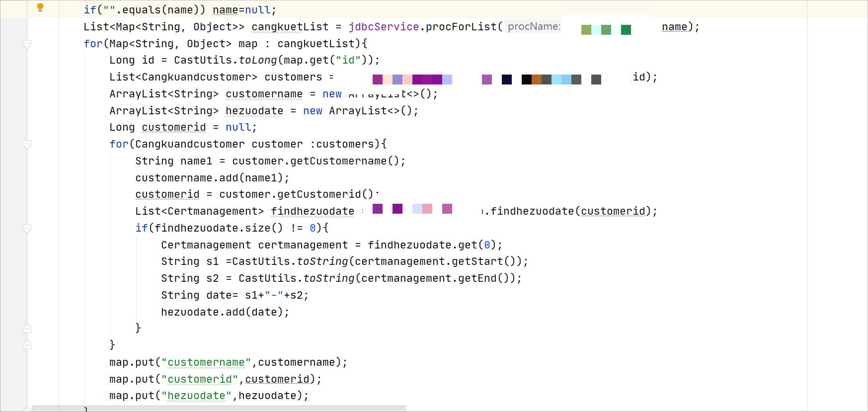Collapse the outer for-loop over cangkuetList
This screenshot has width=868, height=412.
pyautogui.click(x=27, y=44)
